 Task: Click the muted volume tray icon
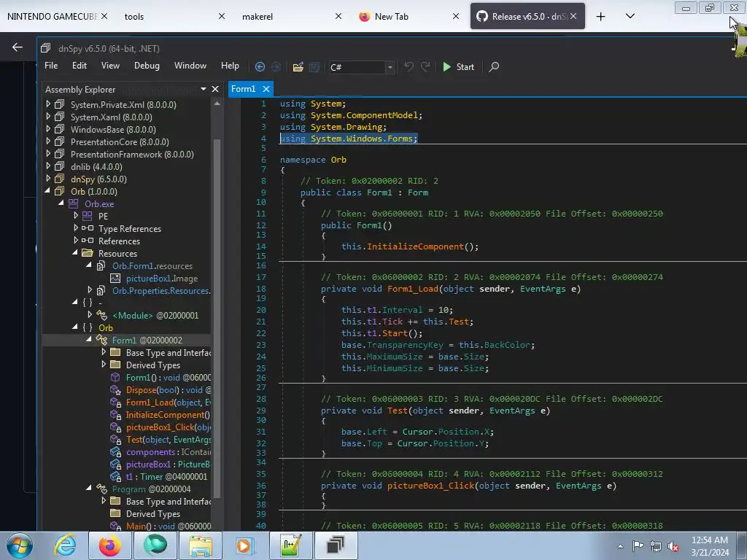673,547
